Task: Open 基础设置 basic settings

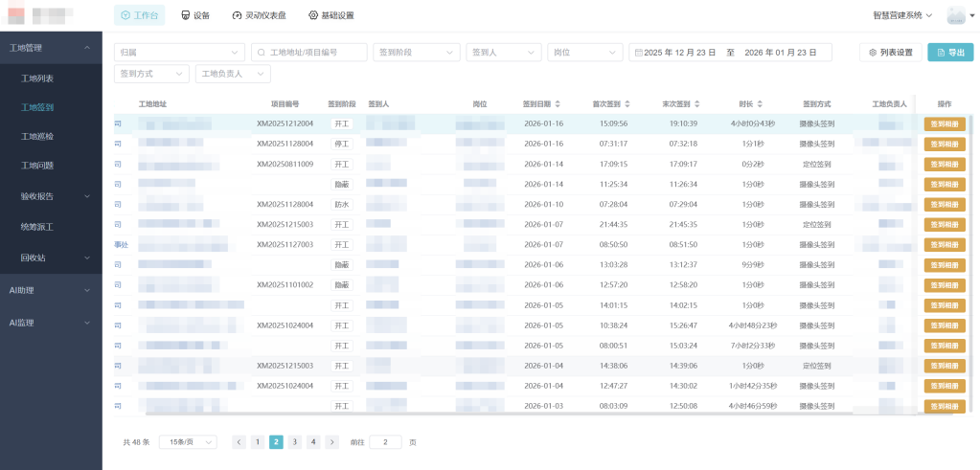Action: (x=330, y=15)
